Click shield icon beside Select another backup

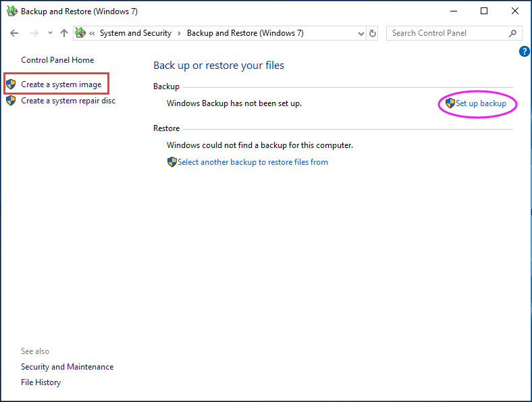click(172, 162)
